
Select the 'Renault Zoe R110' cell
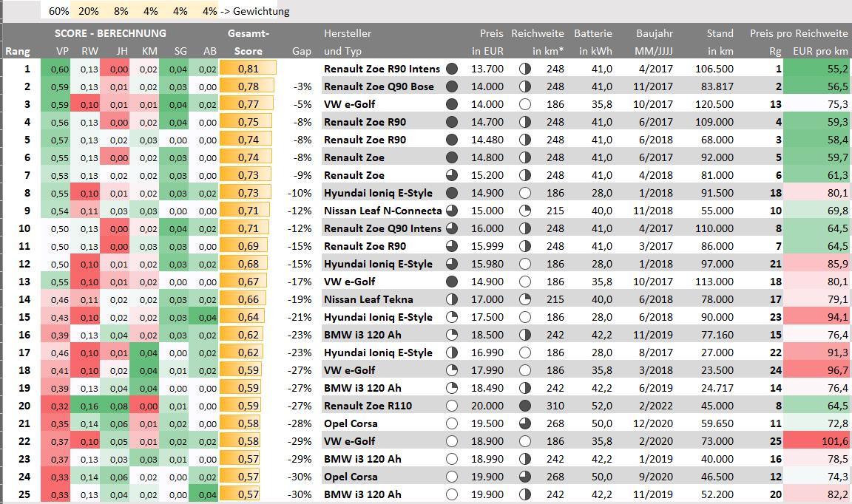coord(368,406)
